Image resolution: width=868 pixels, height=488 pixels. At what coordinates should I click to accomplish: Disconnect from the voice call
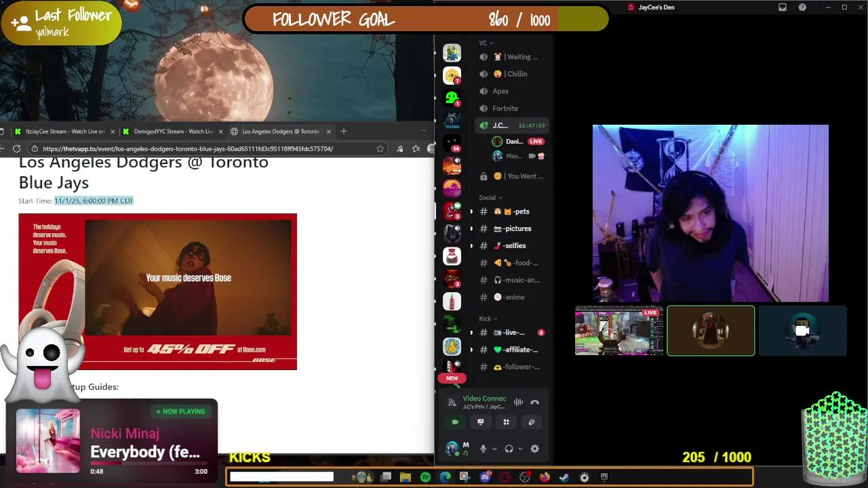535,402
